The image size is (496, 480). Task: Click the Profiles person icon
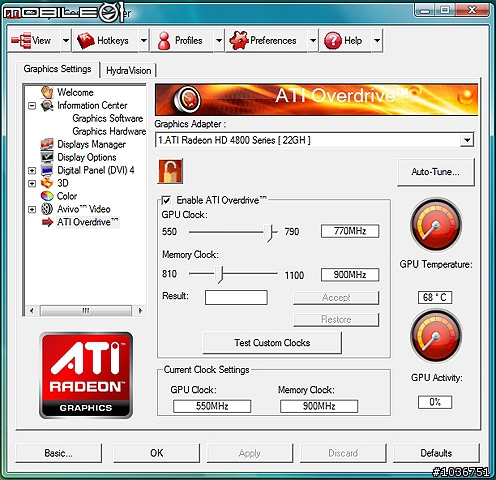coord(164,41)
